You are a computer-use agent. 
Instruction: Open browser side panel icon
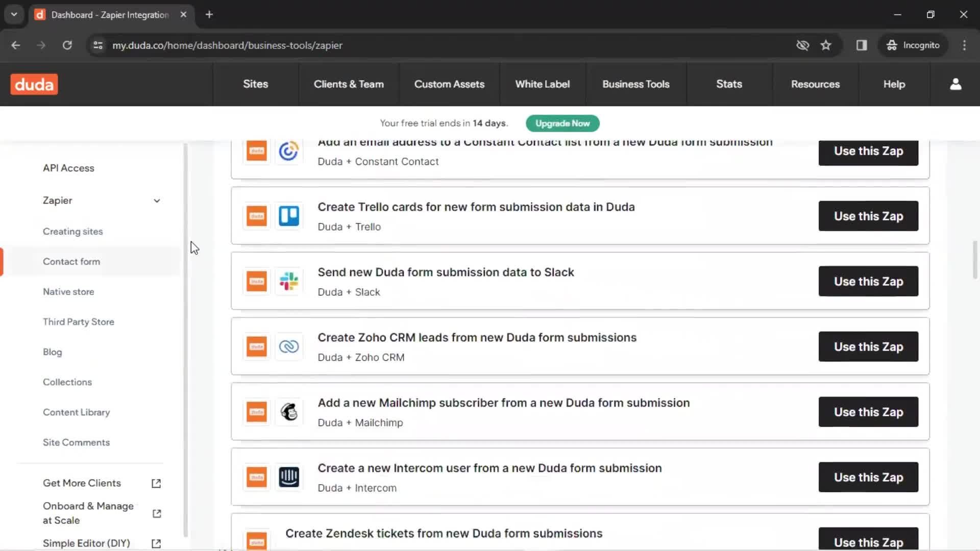coord(862,45)
